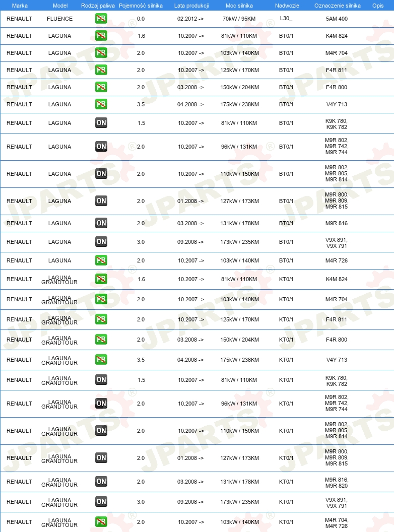Select K9K 780, K9K 782 in Laguna Grandtour row
Image resolution: width=394 pixels, height=532 pixels.
pos(337,381)
